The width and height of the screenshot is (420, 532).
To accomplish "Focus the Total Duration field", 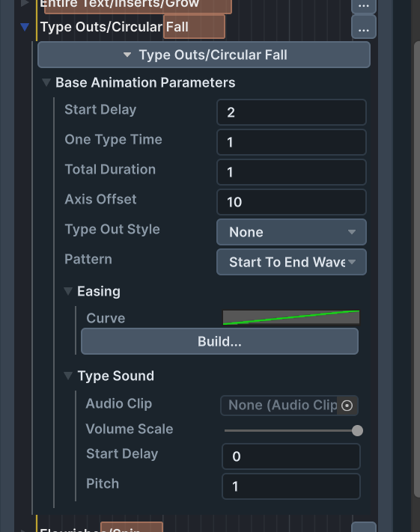I will pos(291,172).
